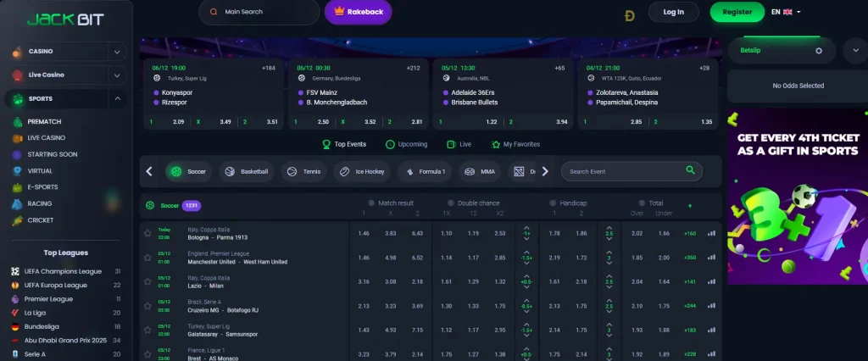The height and width of the screenshot is (361, 868).
Task: Decrease handicap for Manchester United row
Action: [526, 263]
